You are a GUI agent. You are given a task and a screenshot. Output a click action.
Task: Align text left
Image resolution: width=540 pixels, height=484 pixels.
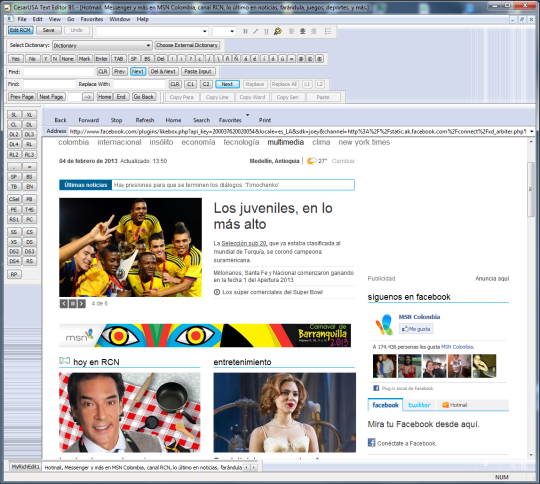292,31
